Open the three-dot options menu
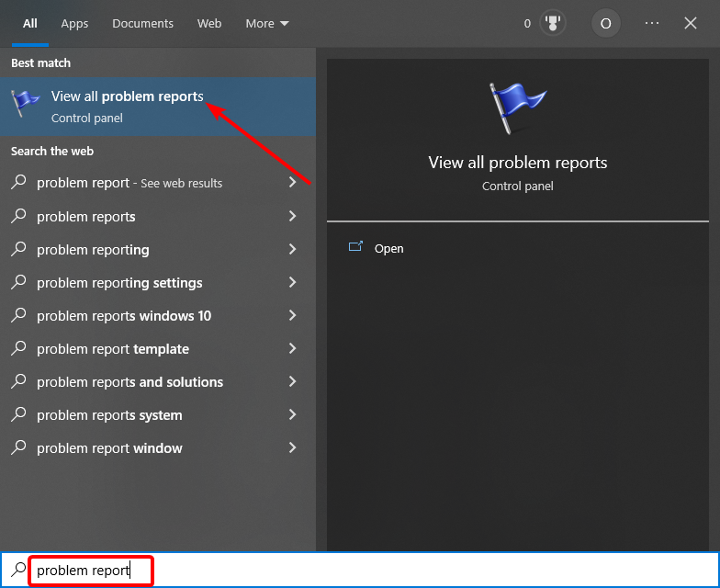Screen dimensions: 720x588 tap(652, 23)
